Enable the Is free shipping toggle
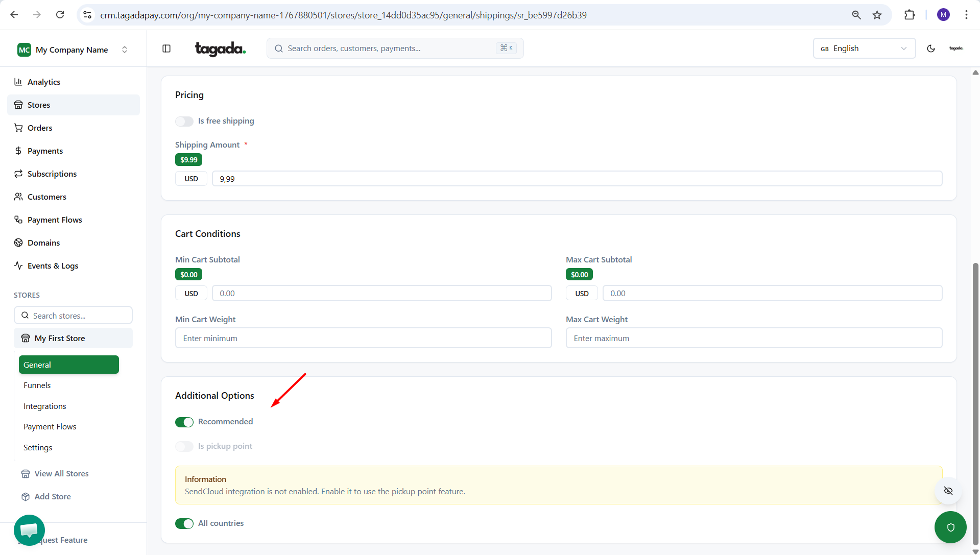 click(184, 122)
